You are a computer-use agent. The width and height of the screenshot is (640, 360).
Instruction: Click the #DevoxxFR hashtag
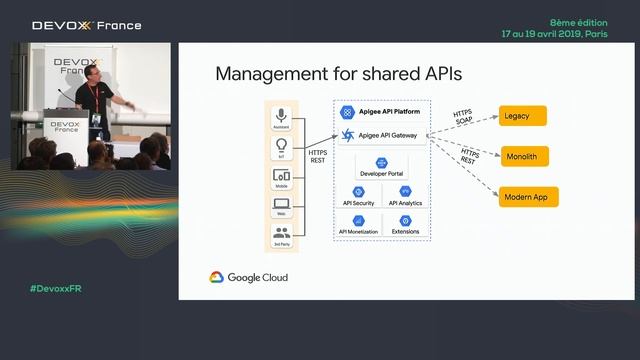pyautogui.click(x=56, y=289)
